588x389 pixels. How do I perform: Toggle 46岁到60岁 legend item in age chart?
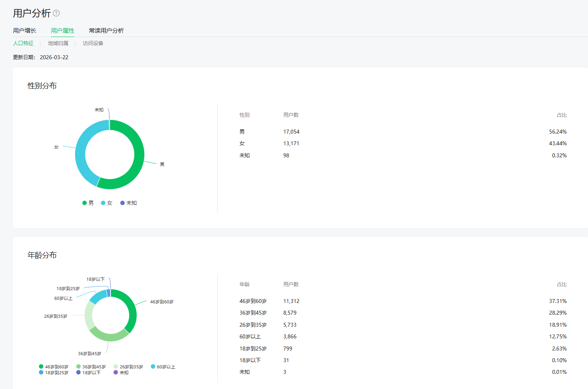(54, 367)
